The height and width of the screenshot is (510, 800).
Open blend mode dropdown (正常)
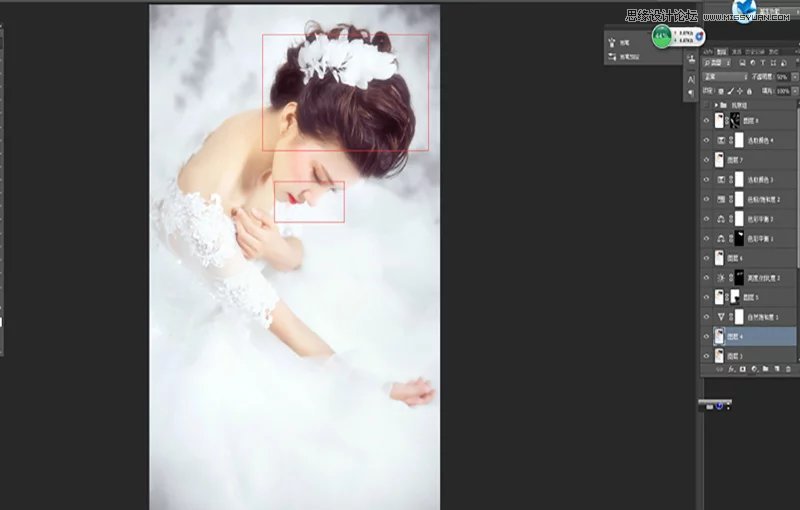pyautogui.click(x=726, y=77)
